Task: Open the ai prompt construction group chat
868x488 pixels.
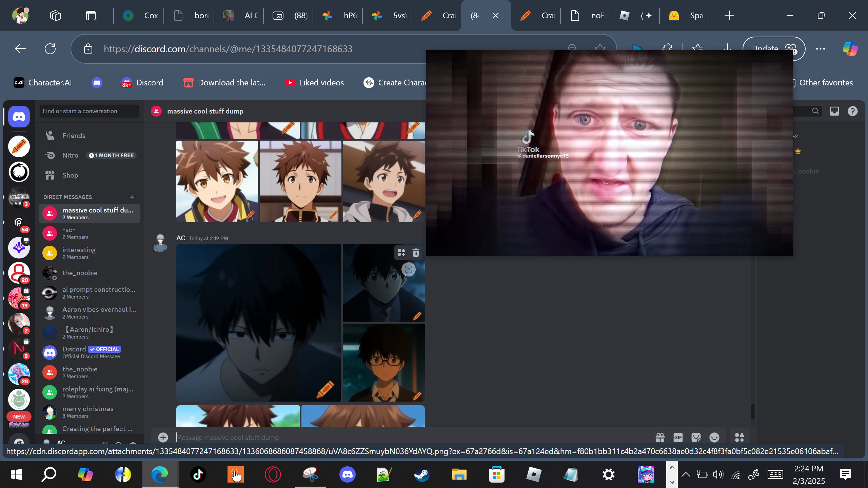Action: pos(90,293)
